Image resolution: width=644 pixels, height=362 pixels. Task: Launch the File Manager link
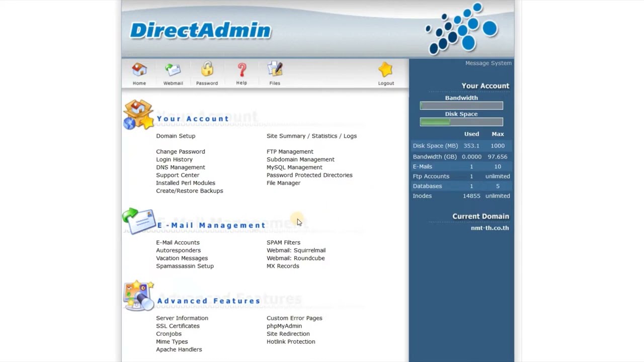click(283, 183)
